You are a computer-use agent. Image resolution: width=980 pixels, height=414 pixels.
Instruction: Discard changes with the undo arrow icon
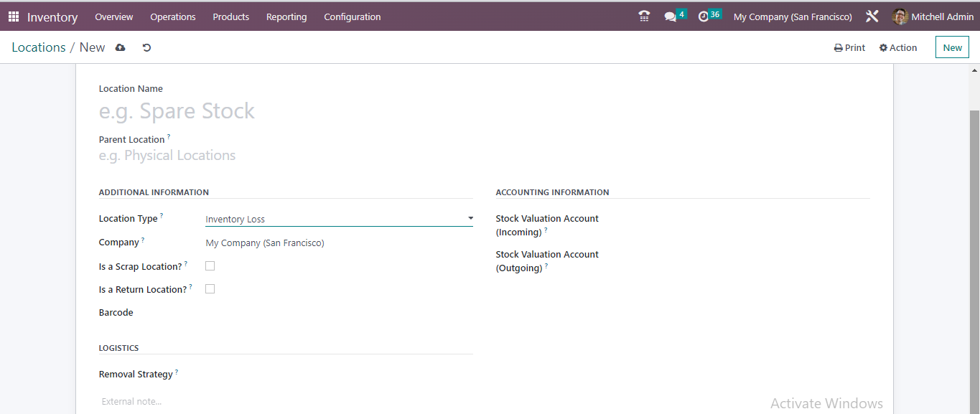tap(146, 47)
